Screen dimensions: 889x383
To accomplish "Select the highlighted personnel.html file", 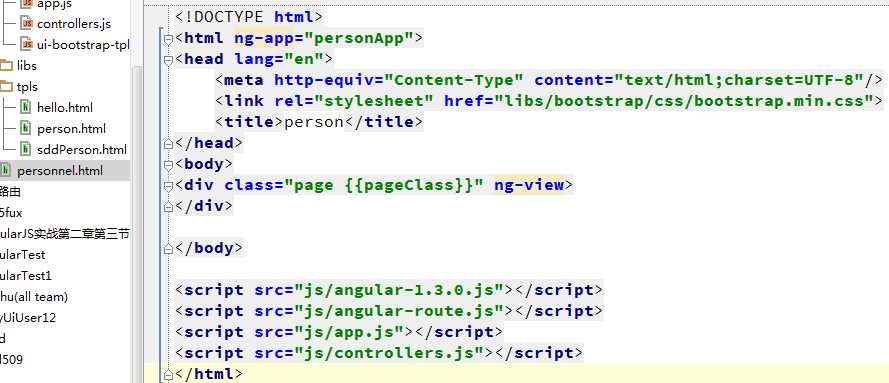I will tap(60, 171).
